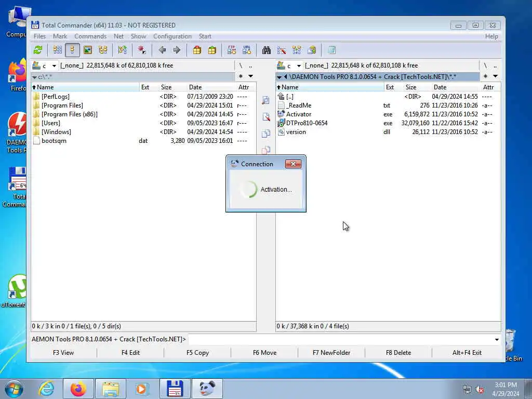532x399 pixels.
Task: Open the Net menu
Action: (x=119, y=36)
